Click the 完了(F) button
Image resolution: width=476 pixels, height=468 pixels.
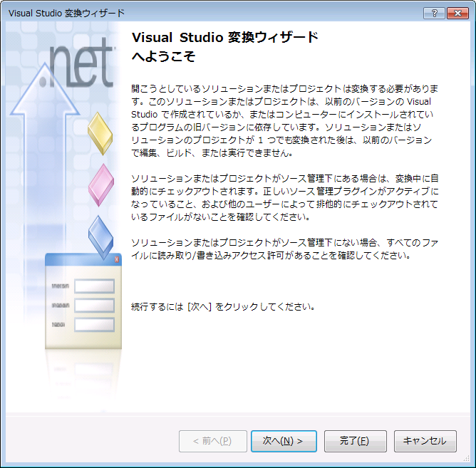pyautogui.click(x=355, y=441)
